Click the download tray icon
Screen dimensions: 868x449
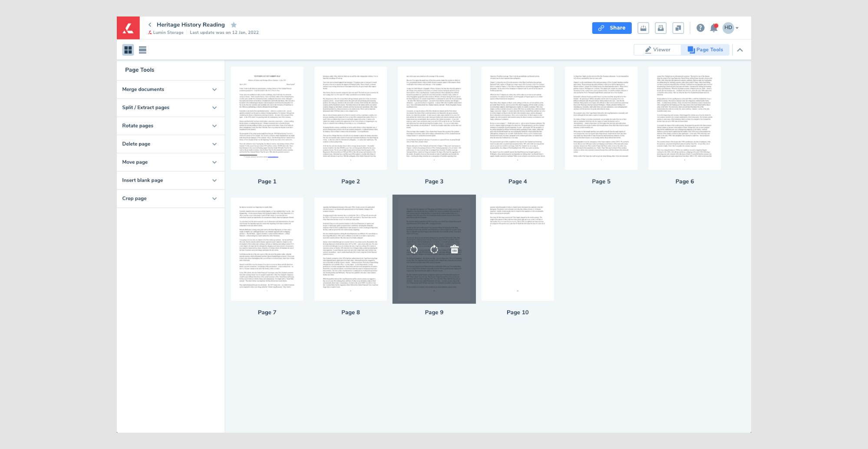644,28
